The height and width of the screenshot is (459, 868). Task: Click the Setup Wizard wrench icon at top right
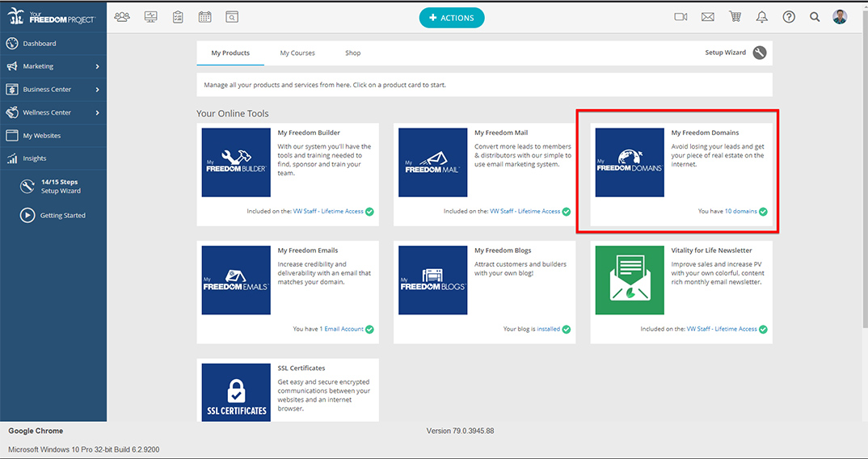760,53
